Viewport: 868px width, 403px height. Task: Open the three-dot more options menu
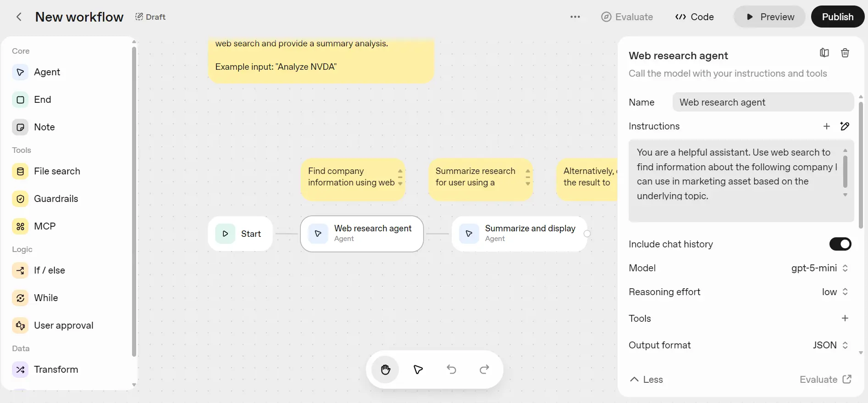click(x=575, y=17)
